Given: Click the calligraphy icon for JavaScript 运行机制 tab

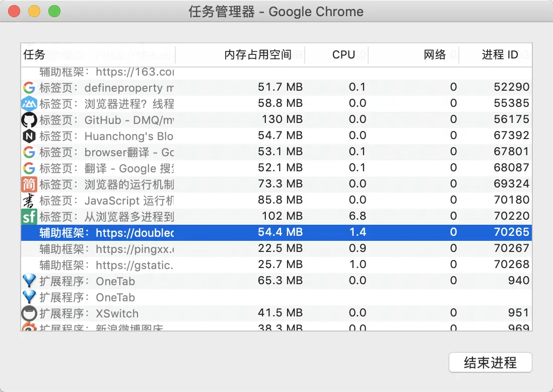Looking at the screenshot, I should (29, 200).
